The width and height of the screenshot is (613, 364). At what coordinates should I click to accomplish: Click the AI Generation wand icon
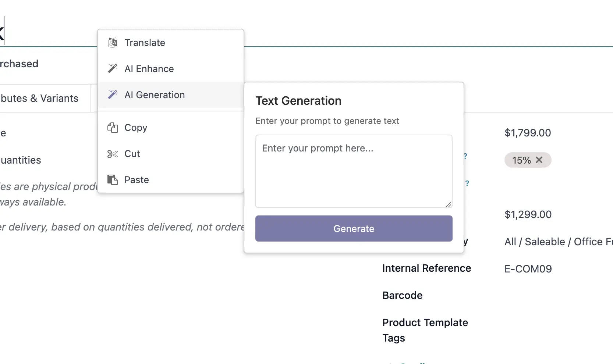point(112,94)
